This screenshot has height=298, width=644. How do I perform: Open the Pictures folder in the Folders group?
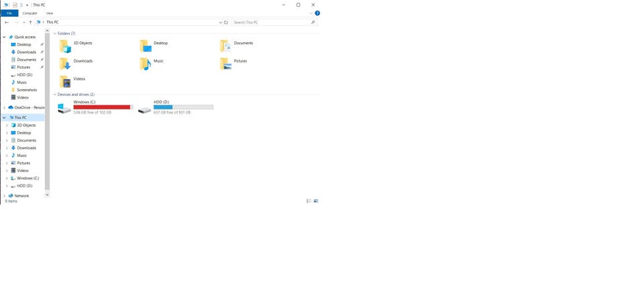click(x=233, y=64)
